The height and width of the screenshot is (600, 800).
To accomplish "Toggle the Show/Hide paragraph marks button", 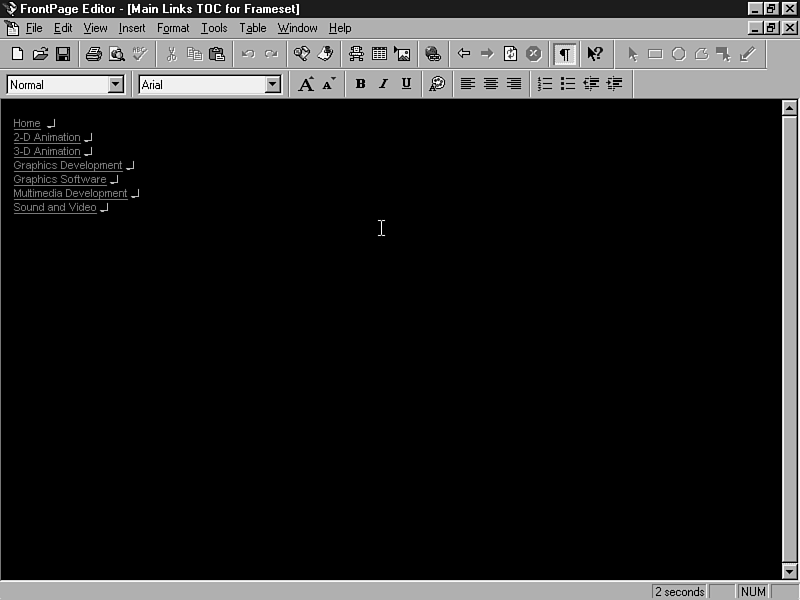I will 565,54.
